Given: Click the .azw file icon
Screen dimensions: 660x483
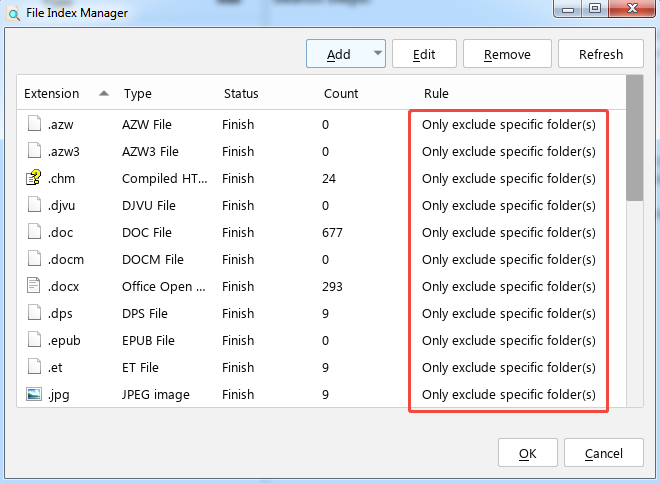Looking at the screenshot, I should point(33,125).
